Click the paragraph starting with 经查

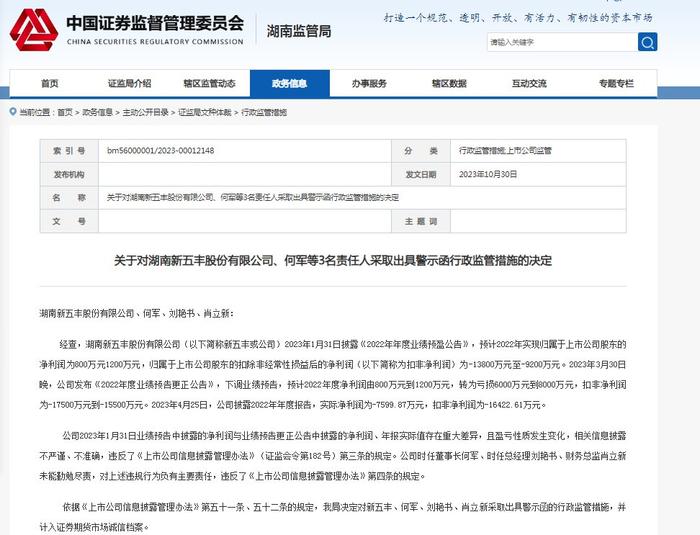click(x=333, y=375)
